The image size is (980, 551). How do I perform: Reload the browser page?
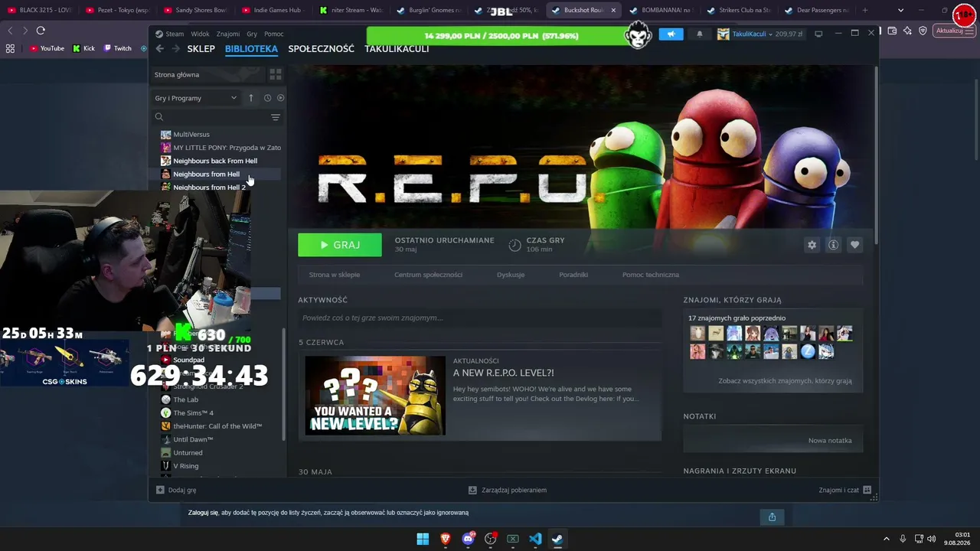pos(41,31)
